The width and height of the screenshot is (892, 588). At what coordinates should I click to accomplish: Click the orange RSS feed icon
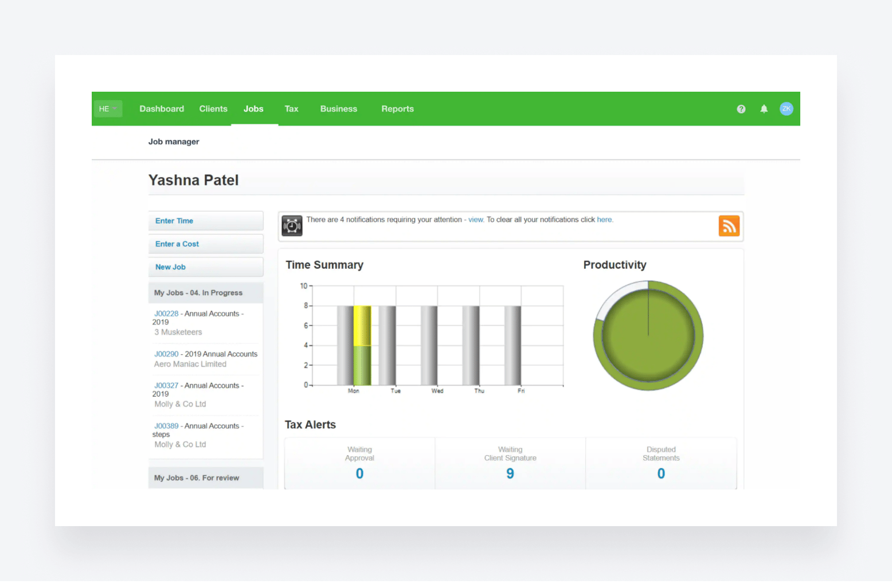pos(729,226)
